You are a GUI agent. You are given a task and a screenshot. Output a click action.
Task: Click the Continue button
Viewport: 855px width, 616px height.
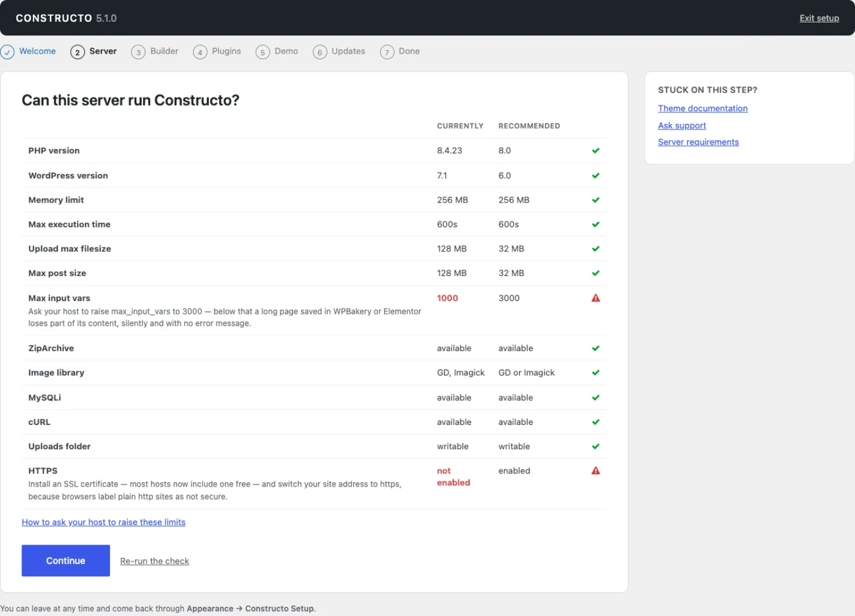(x=66, y=560)
